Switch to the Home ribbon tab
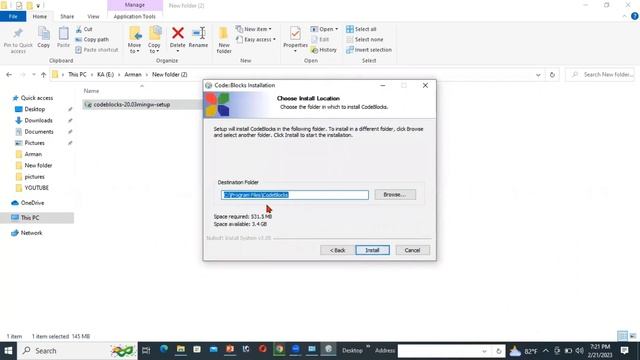640x360 pixels. [x=40, y=16]
